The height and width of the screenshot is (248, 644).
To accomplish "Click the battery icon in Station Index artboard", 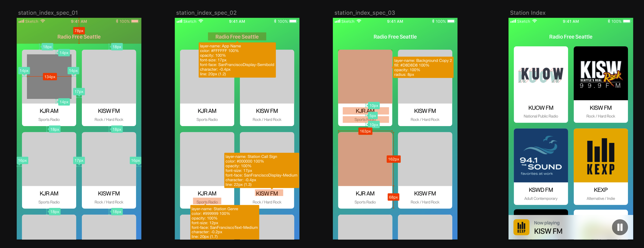I will click(627, 21).
